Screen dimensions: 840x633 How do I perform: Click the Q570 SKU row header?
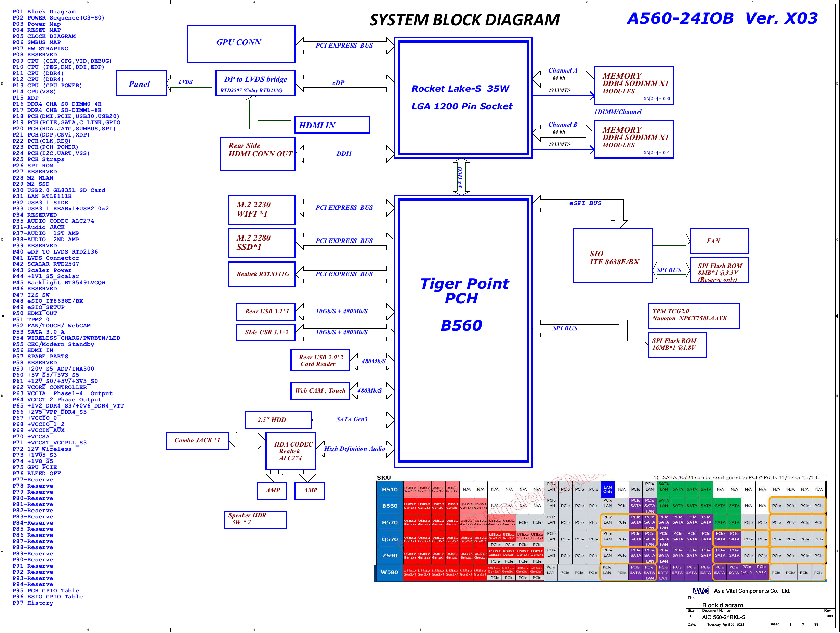click(x=390, y=540)
